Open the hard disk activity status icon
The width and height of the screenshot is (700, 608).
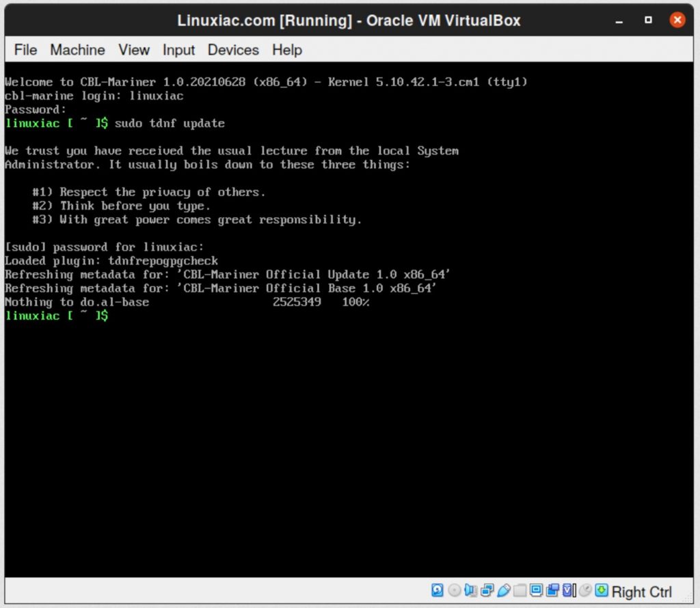[x=437, y=590]
